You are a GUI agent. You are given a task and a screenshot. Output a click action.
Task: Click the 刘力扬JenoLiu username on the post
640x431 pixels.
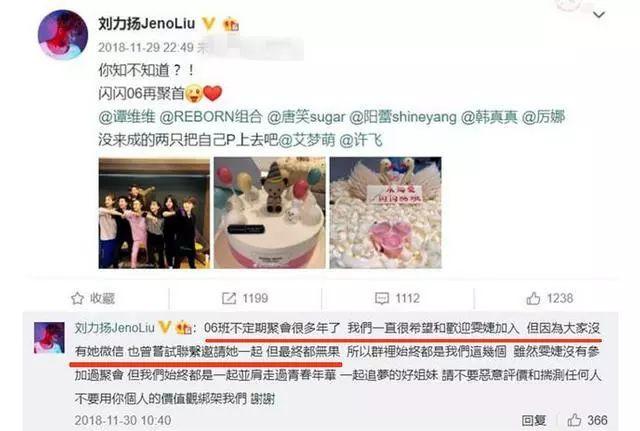click(x=147, y=24)
